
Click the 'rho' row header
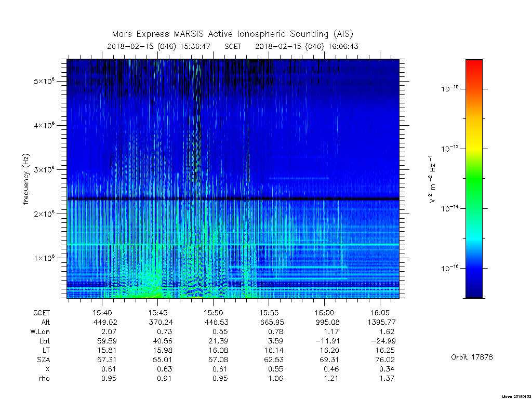click(x=45, y=378)
